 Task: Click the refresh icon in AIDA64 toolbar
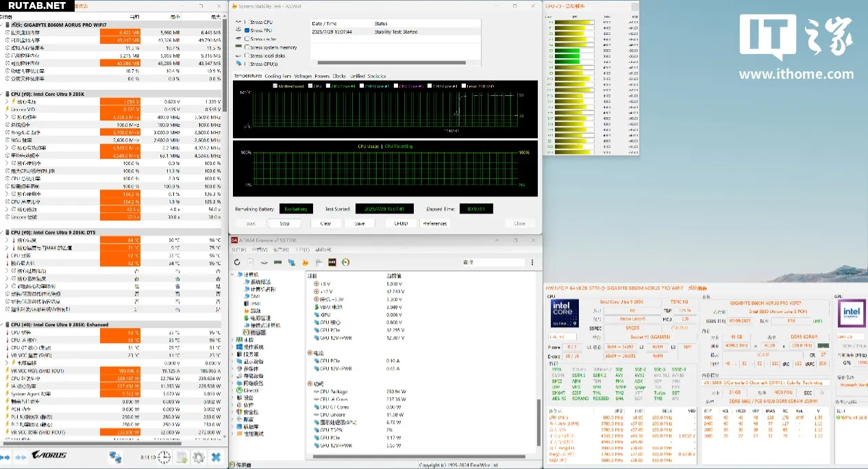[237, 262]
